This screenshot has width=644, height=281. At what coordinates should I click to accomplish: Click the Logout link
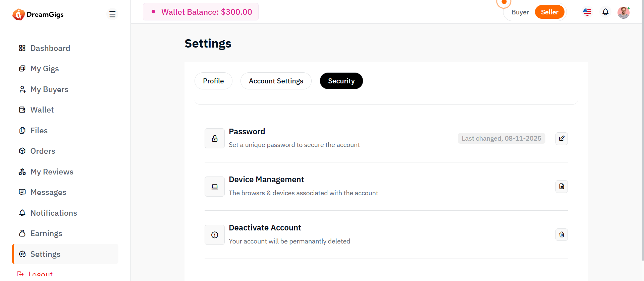pos(40,274)
